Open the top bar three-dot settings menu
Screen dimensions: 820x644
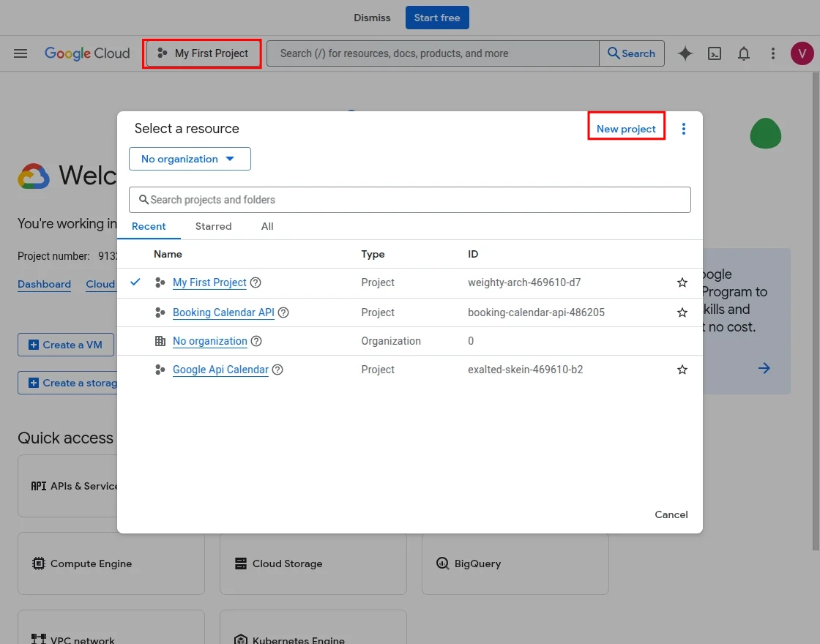[x=773, y=53]
